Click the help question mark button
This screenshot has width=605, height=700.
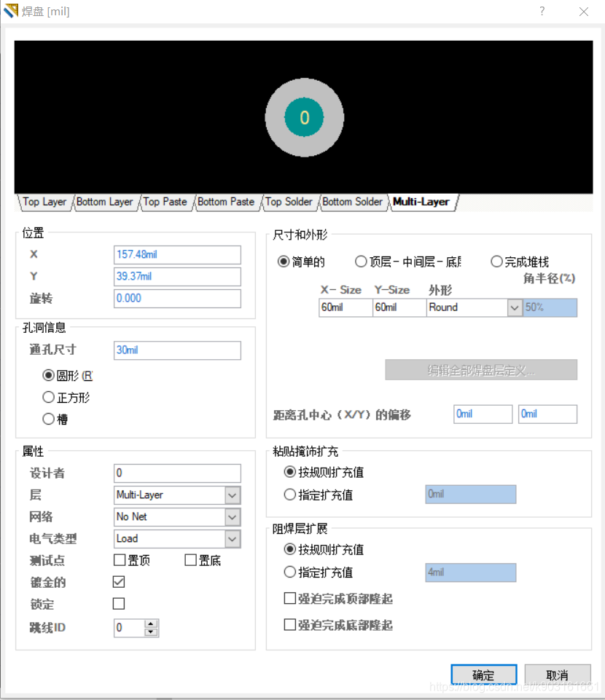pyautogui.click(x=540, y=11)
